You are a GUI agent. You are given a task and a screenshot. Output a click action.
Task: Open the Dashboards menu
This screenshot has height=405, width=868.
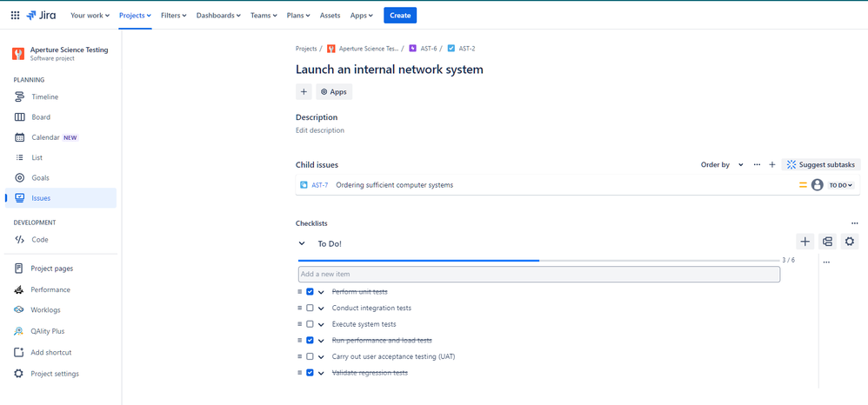click(x=218, y=16)
